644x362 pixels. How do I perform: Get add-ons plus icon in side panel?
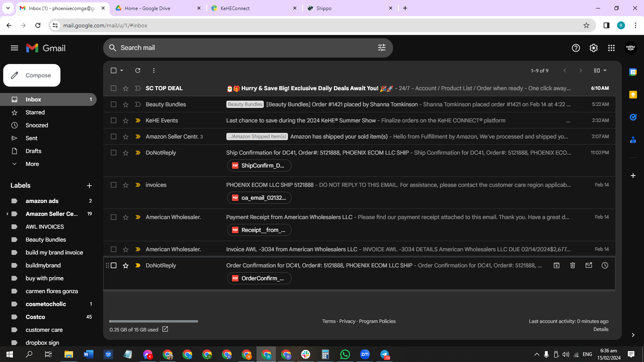(633, 176)
